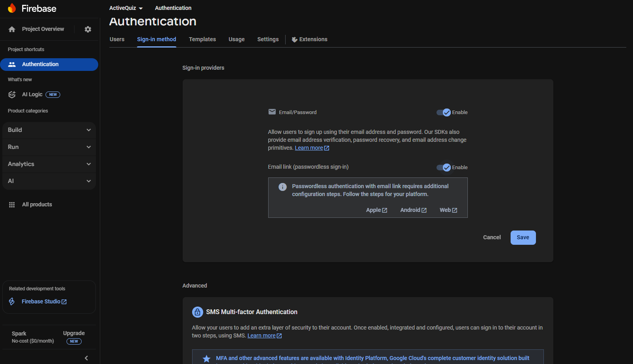Image resolution: width=633 pixels, height=364 pixels.
Task: Open the Apple setup steps link
Action: [x=376, y=210]
